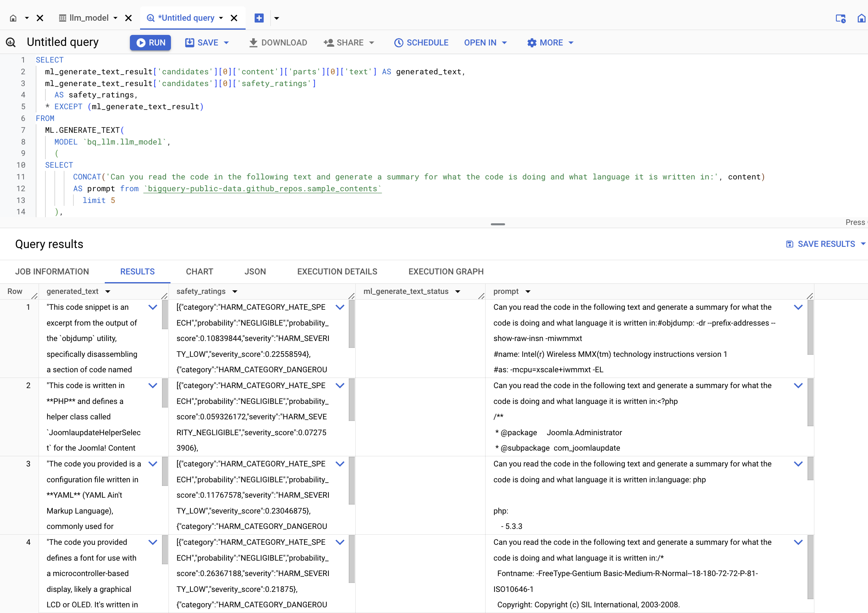868x613 pixels.
Task: Click the bigquery-public-data table link in editor
Action: click(263, 189)
